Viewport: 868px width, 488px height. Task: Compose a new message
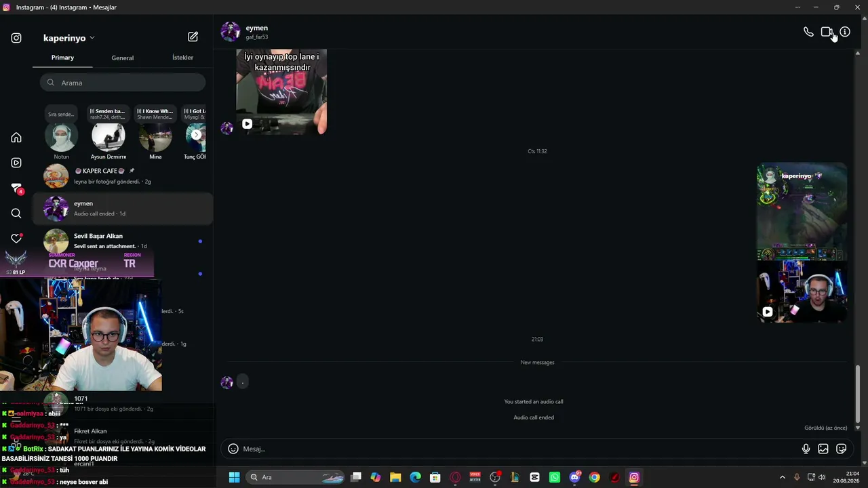[x=193, y=37]
